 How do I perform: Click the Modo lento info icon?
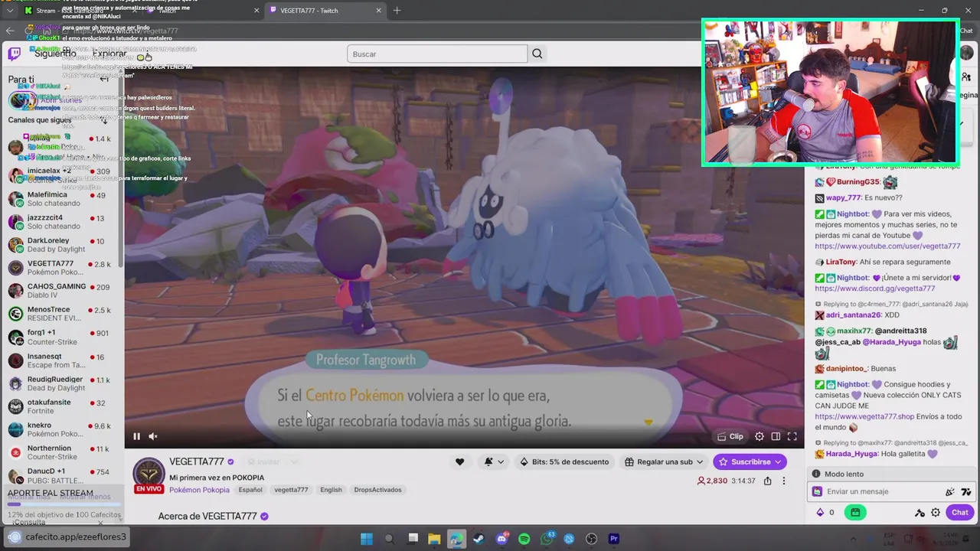pyautogui.click(x=816, y=474)
